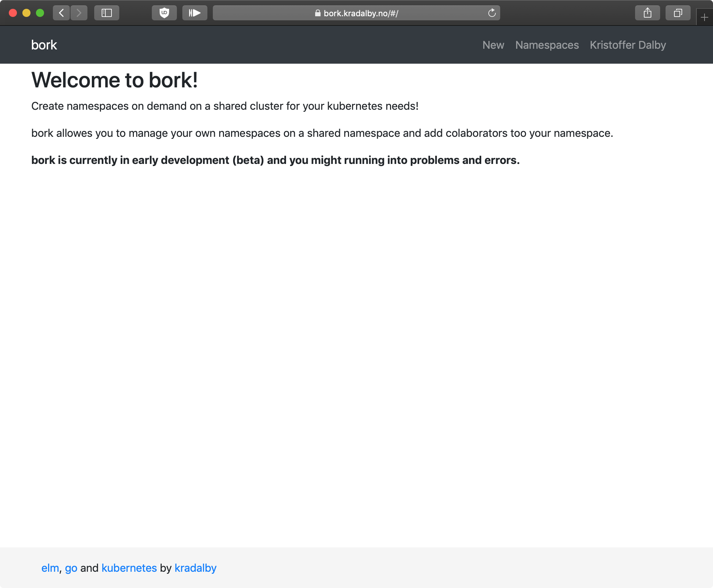Open the New menu item
Screen dimensions: 713x588
coord(493,45)
